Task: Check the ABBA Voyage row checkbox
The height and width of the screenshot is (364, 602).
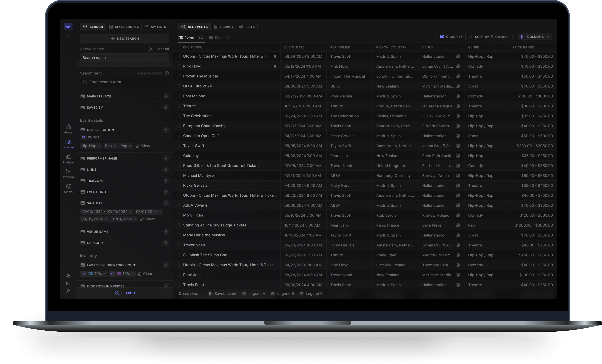Action: pyautogui.click(x=179, y=206)
